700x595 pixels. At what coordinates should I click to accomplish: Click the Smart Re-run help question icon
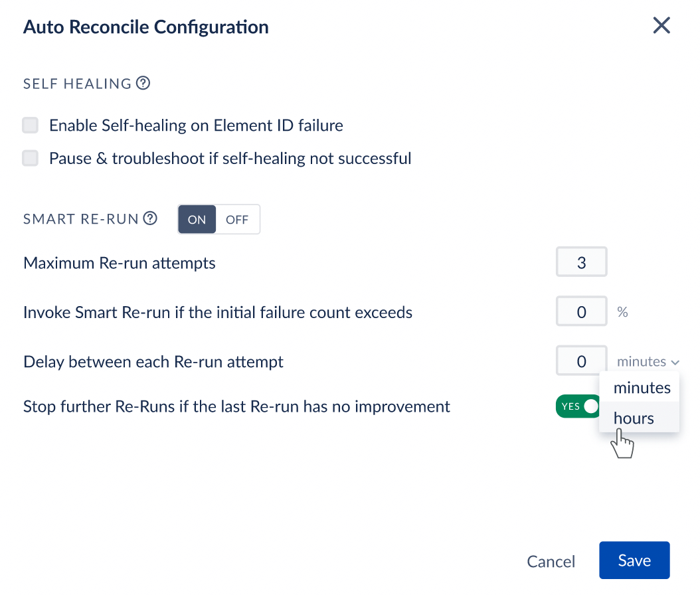151,218
